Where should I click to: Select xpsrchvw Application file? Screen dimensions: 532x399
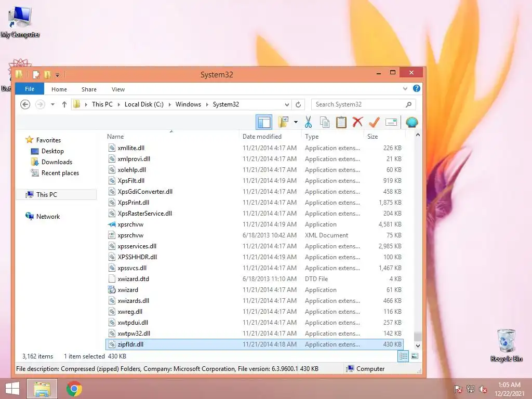click(255, 224)
